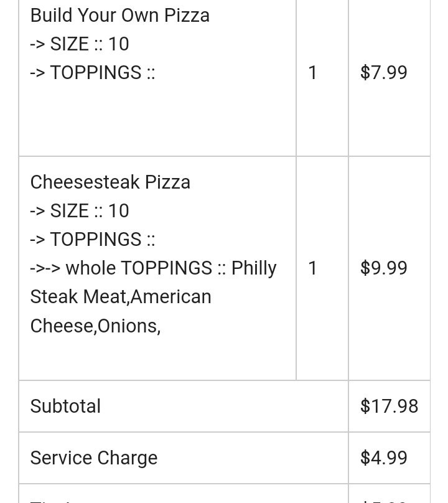The height and width of the screenshot is (503, 448).
Task: Select the Cheesesteak Pizza item name
Action: coord(110,182)
